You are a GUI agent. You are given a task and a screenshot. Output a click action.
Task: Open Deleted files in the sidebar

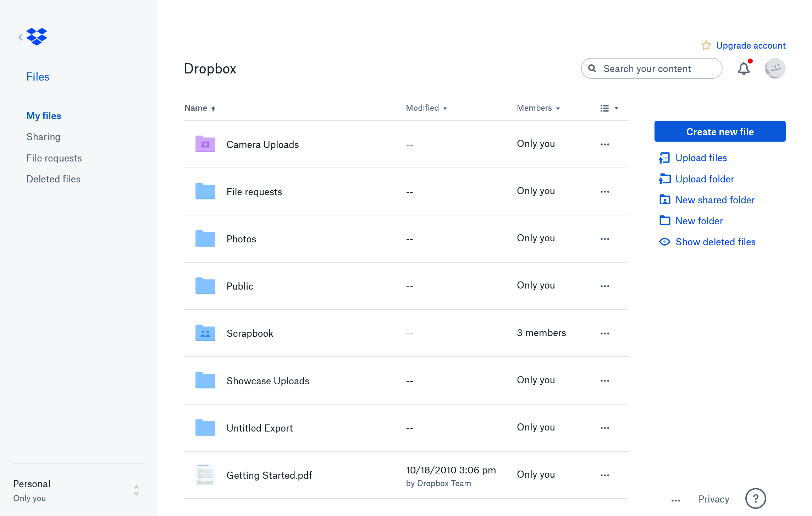tap(53, 179)
